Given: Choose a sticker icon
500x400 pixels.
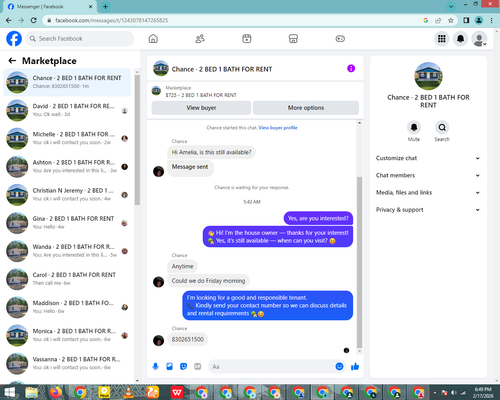Looking at the screenshot, I should (x=183, y=367).
